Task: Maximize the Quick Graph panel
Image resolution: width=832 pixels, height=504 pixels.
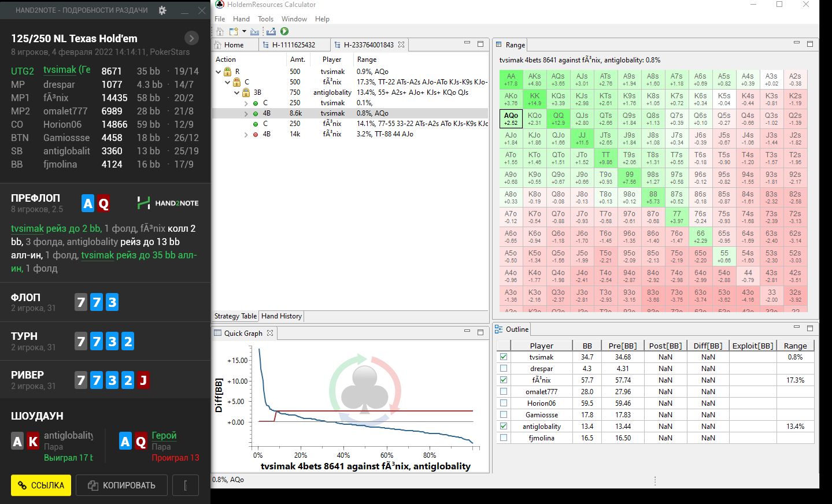Action: tap(480, 332)
